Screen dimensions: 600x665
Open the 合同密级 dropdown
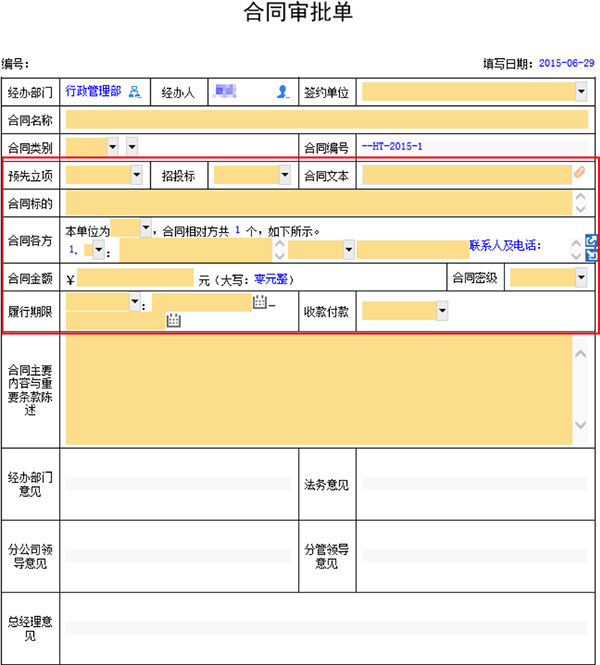(581, 278)
